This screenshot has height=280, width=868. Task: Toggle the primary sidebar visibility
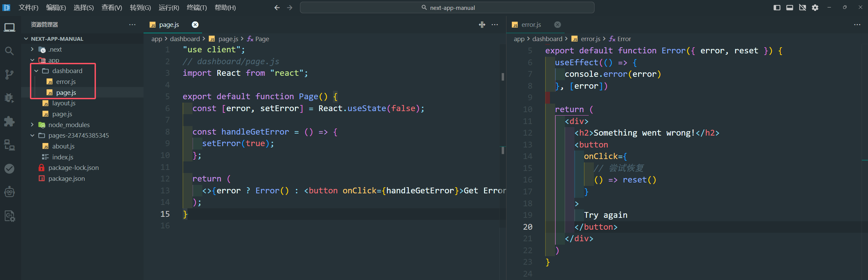[777, 7]
